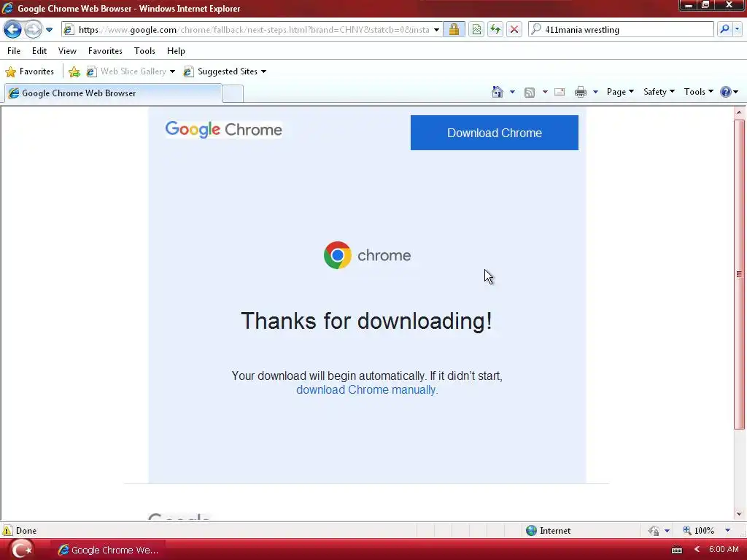Viewport: 747px width, 560px height.
Task: Click the security lock icon
Action: [454, 29]
